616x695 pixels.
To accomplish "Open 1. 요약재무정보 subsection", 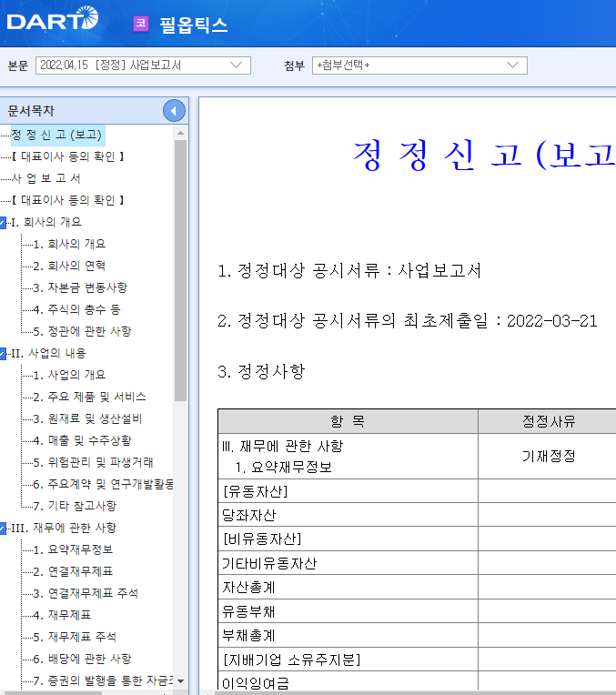I will [73, 549].
